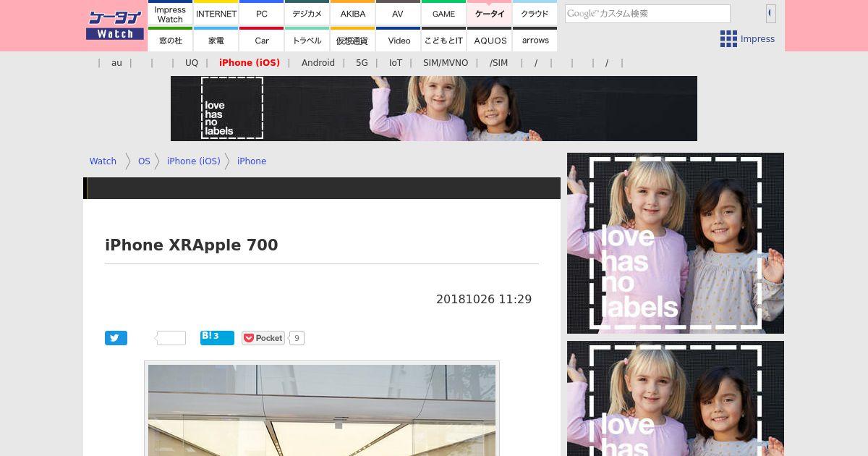Click the Hatena Bookmark B! button
Image resolution: width=868 pixels, height=456 pixels.
[x=217, y=338]
